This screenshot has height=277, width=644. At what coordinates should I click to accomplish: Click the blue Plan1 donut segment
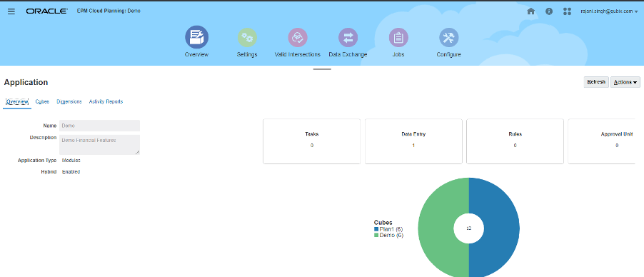coord(502,228)
